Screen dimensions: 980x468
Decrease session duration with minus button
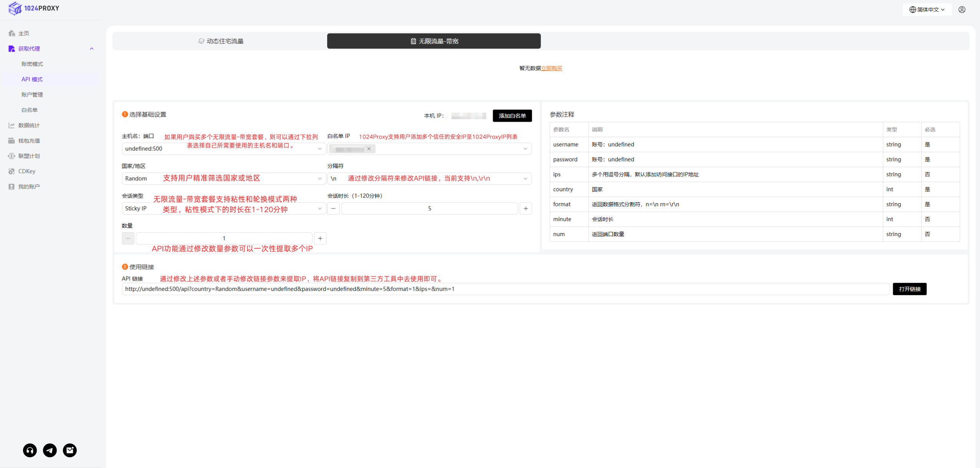tap(333, 208)
